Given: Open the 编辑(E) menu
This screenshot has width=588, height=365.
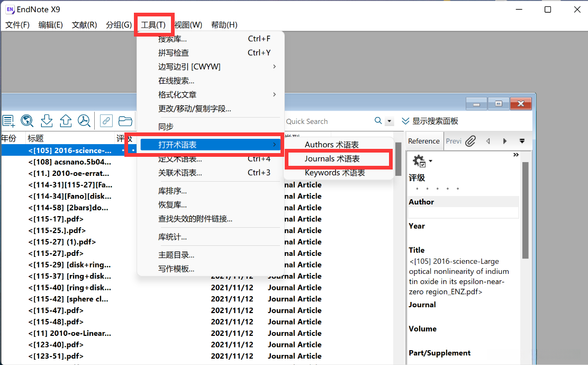Looking at the screenshot, I should pos(51,25).
